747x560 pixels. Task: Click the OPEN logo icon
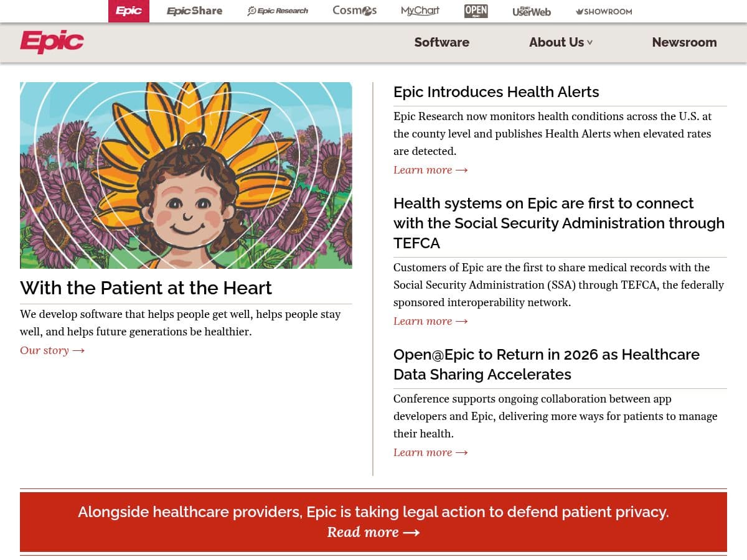click(476, 11)
